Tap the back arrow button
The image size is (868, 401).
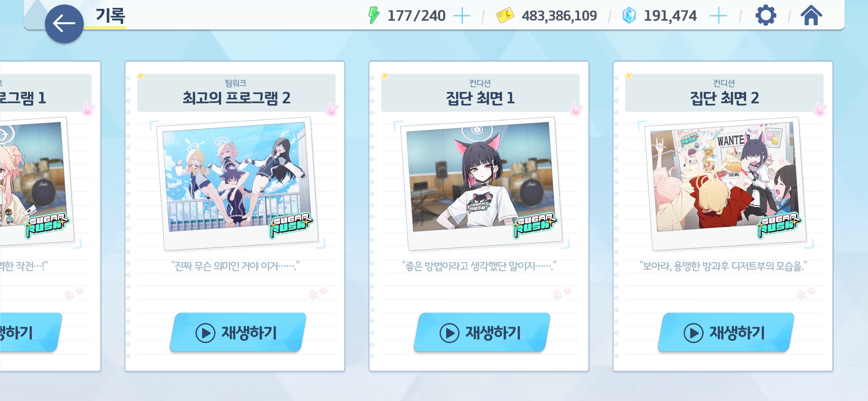64,24
